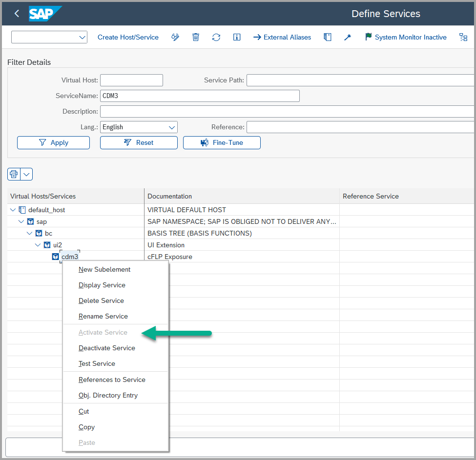Screen dimensions: 476x460
Task: Collapse the bc tree node
Action: pyautogui.click(x=29, y=233)
